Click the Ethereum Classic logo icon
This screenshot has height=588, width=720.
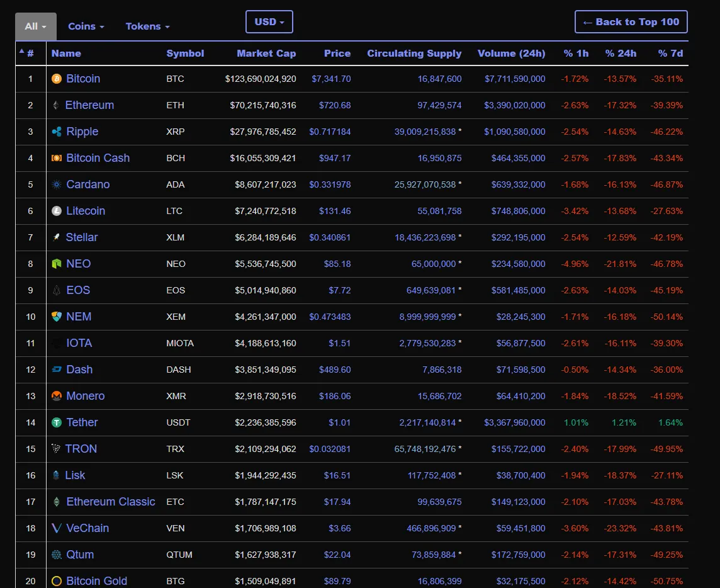57,502
